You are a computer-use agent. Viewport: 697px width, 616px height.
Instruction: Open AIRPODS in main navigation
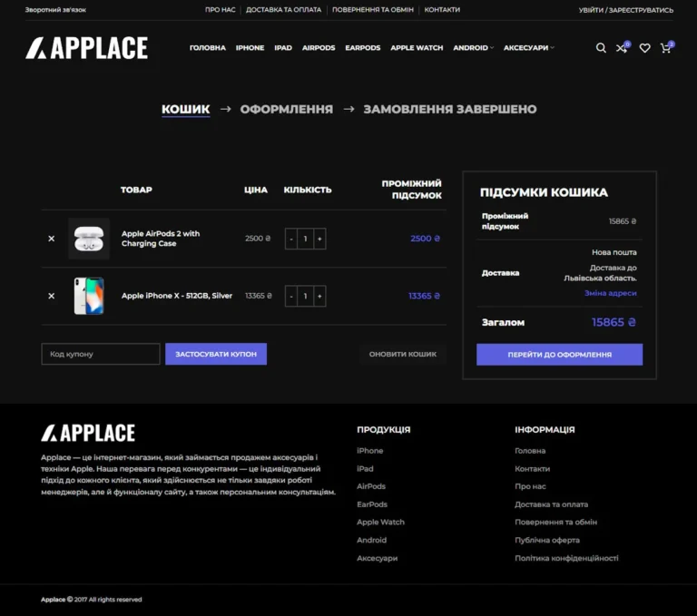click(319, 47)
